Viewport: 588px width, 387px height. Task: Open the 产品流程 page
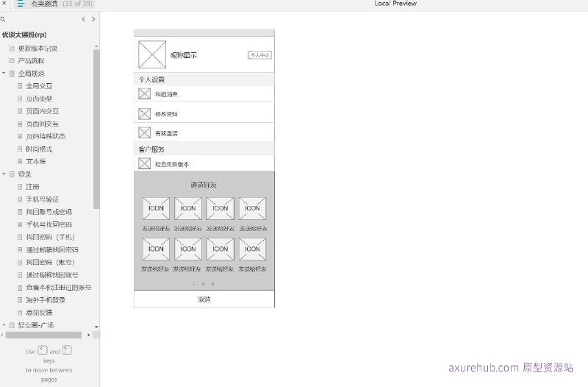(31, 61)
